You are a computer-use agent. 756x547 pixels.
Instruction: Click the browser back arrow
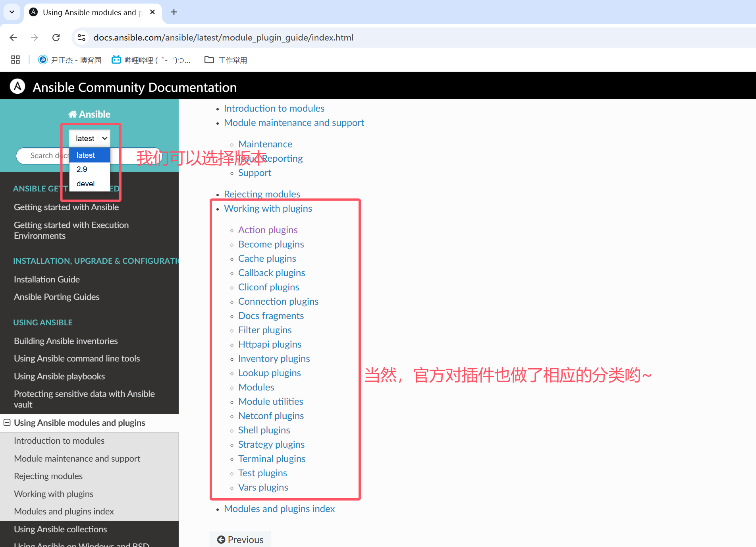(13, 37)
